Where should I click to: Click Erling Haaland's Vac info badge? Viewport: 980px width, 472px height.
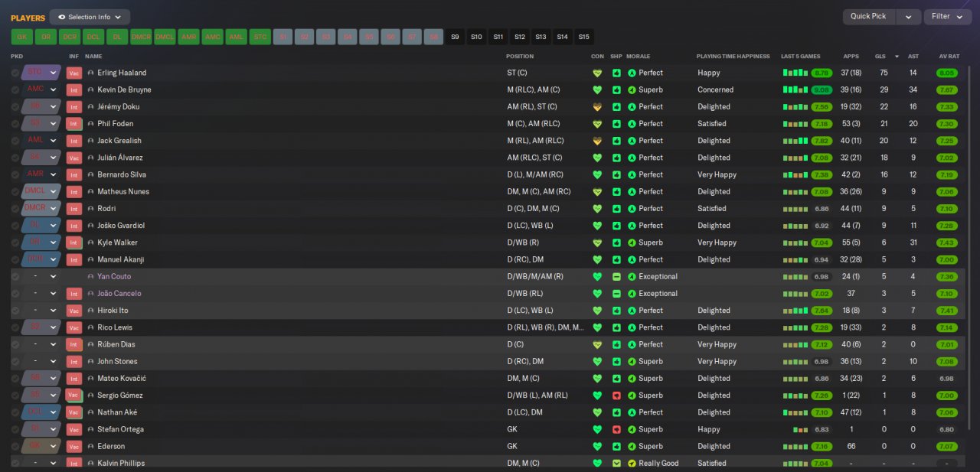(74, 73)
